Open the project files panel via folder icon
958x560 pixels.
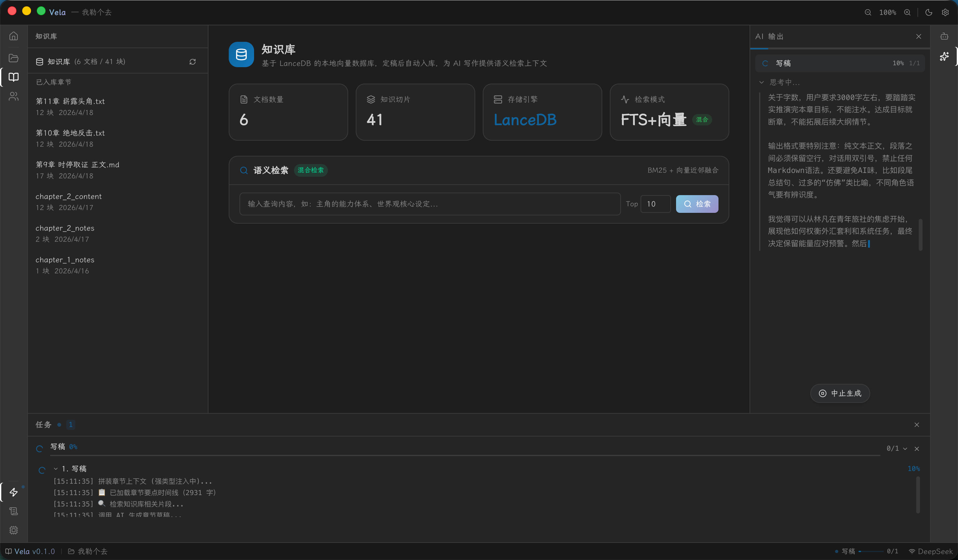[13, 58]
